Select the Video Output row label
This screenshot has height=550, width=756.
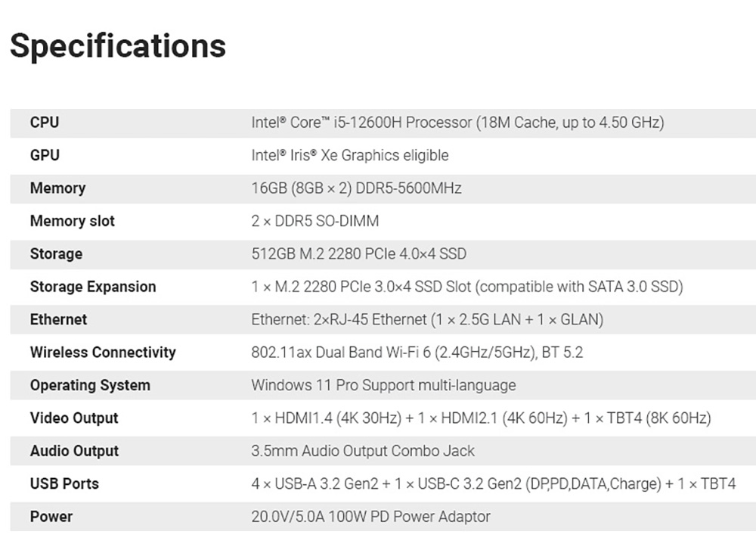click(74, 418)
